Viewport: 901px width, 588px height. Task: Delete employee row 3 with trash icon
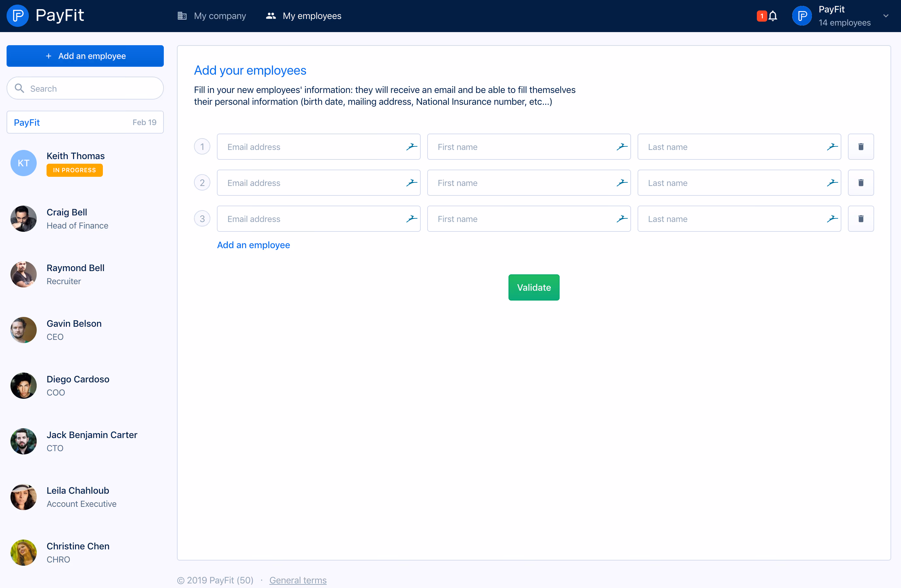[x=861, y=219]
